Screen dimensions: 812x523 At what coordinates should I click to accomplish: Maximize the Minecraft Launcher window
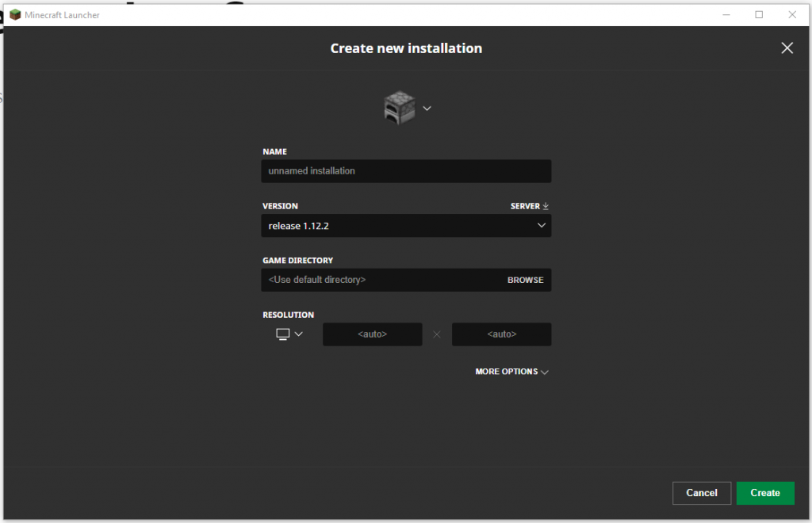(x=759, y=14)
